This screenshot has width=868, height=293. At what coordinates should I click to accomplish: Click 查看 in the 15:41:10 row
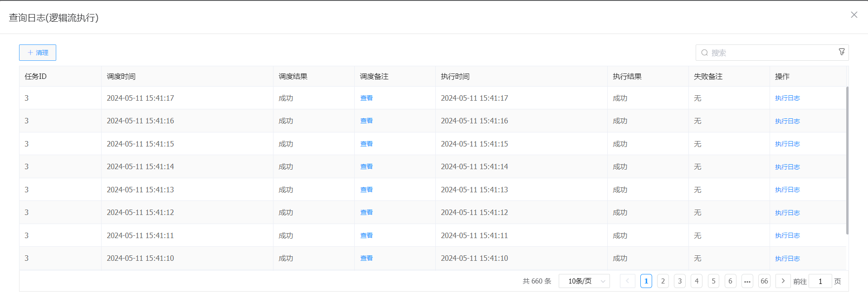[x=366, y=258]
